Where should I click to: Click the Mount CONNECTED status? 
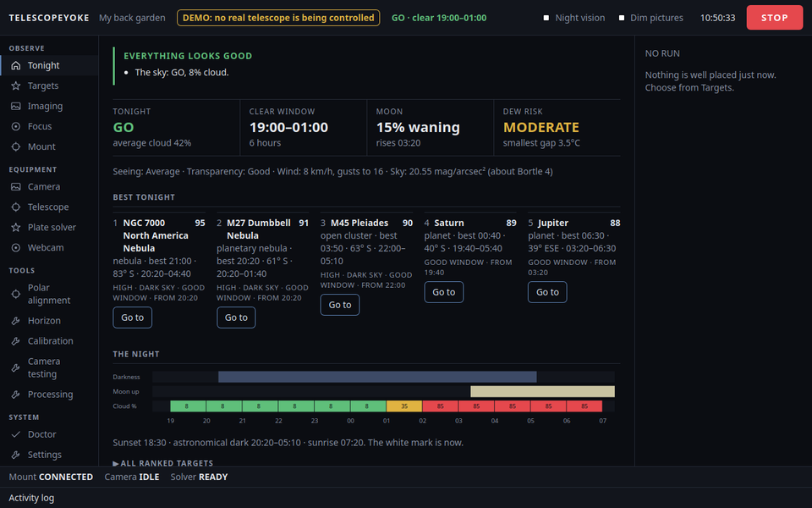[51, 477]
